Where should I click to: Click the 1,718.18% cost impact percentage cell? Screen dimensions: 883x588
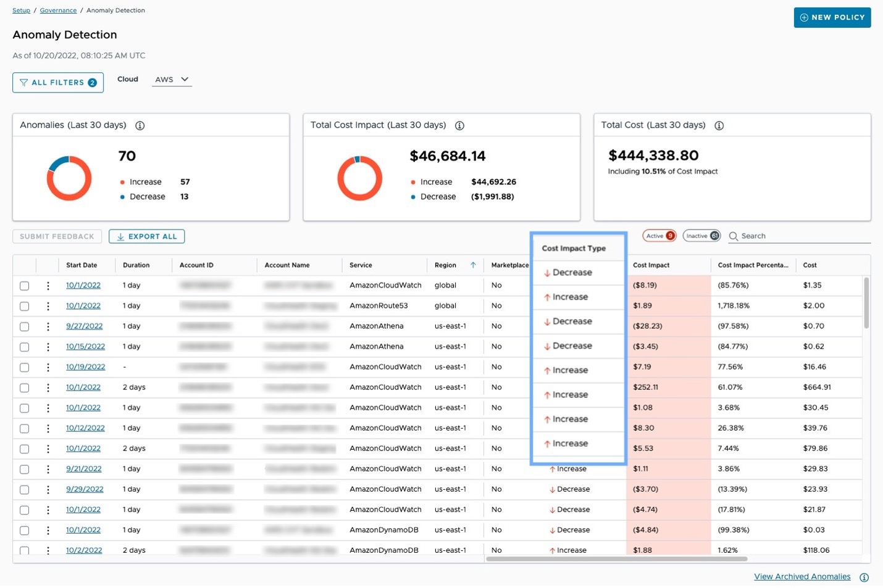coord(734,306)
